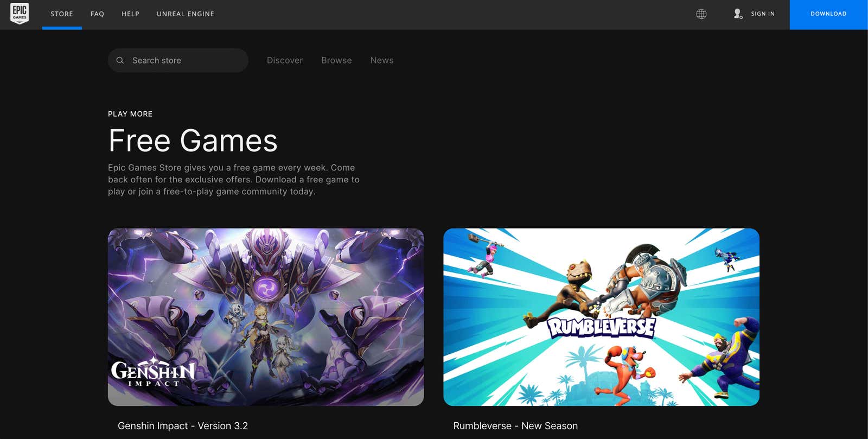
Task: Focus the Search store field
Action: click(x=178, y=60)
